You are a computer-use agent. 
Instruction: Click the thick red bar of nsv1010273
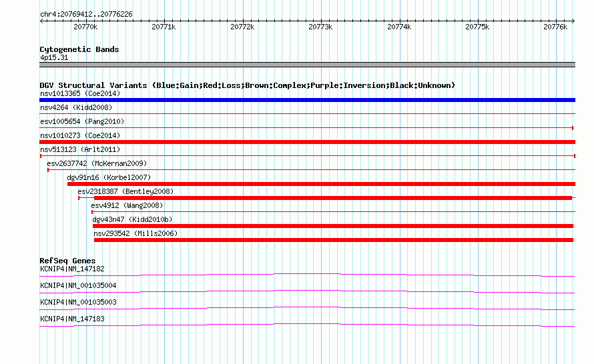pyautogui.click(x=307, y=142)
